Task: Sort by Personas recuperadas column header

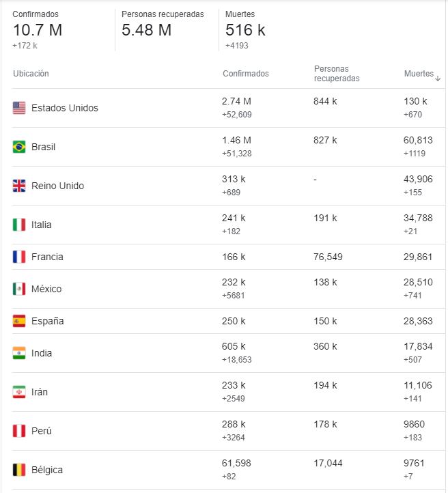Action: tap(337, 74)
